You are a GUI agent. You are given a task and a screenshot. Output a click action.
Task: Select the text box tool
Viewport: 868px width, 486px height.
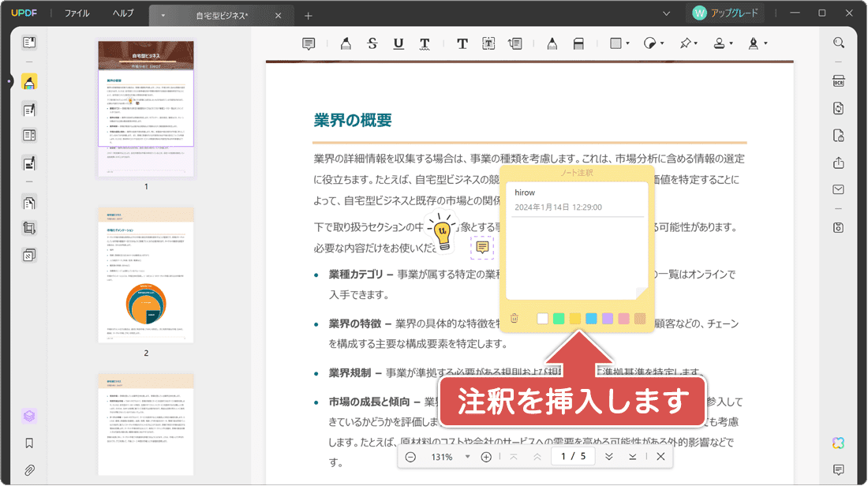(x=488, y=43)
